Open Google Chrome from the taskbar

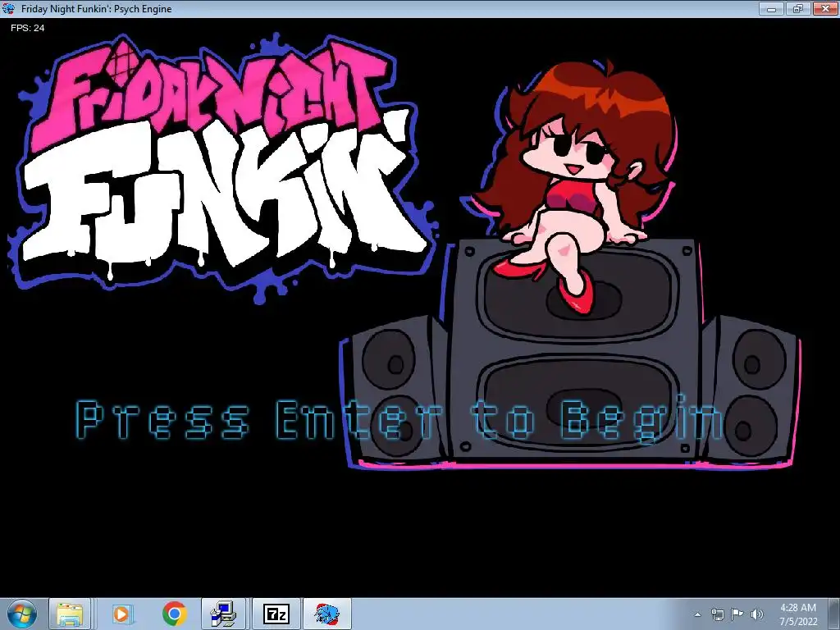[x=174, y=614]
